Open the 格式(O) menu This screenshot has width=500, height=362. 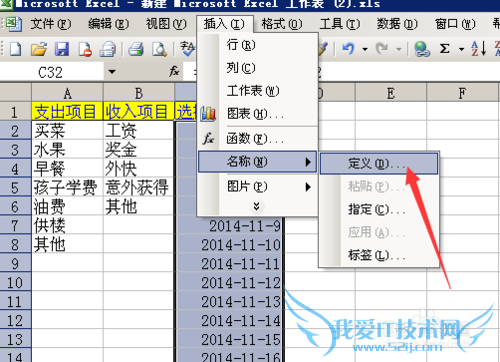pyautogui.click(x=282, y=24)
